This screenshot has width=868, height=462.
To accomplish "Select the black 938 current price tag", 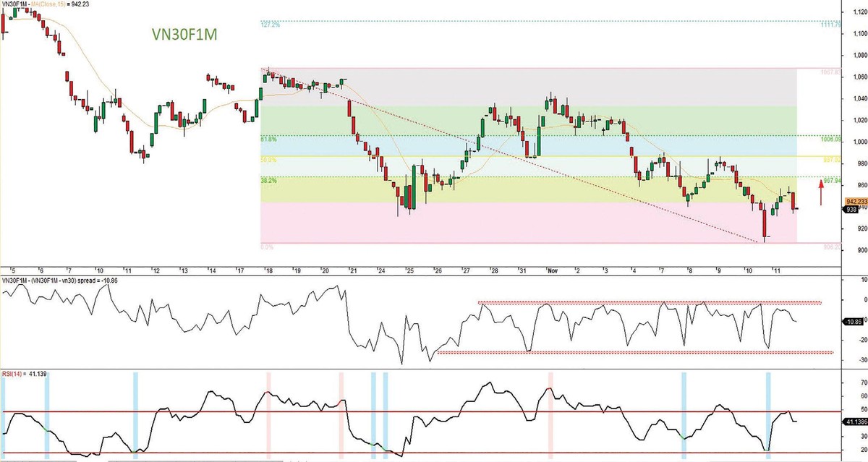I will pos(851,210).
